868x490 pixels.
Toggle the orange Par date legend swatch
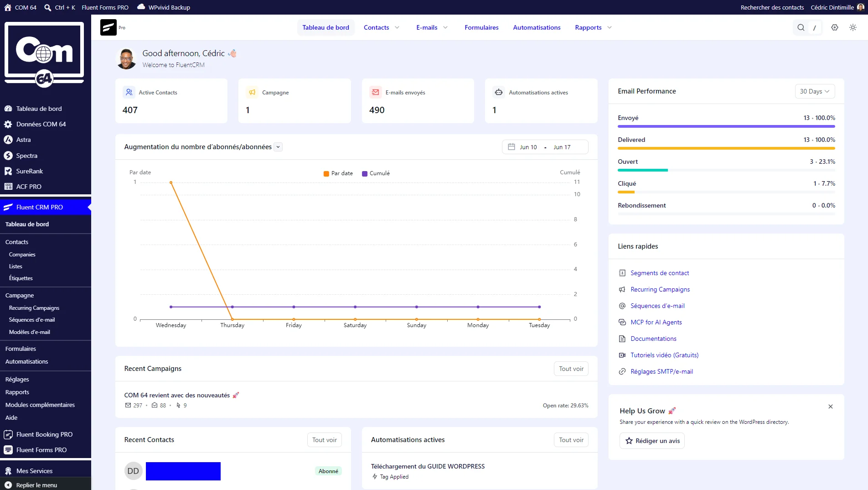coord(326,173)
